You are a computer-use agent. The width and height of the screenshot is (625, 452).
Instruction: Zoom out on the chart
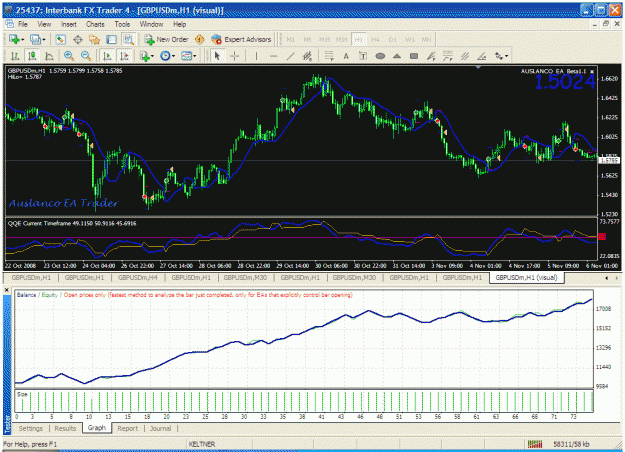click(x=86, y=56)
